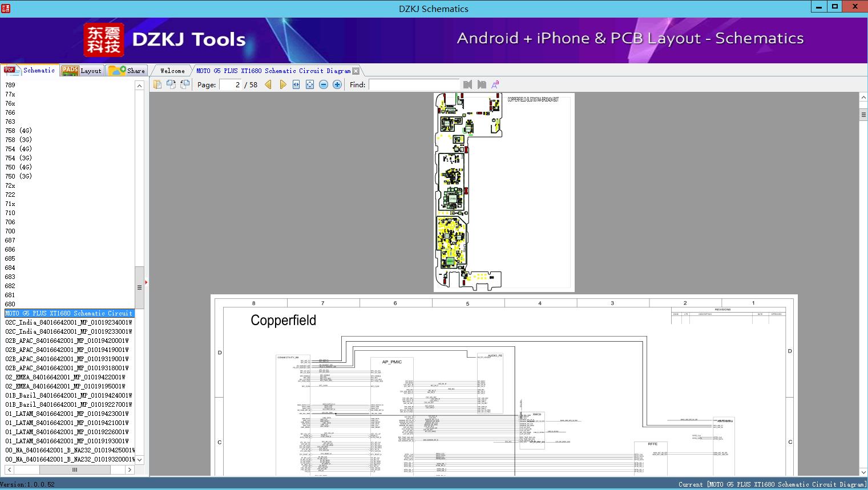Screen dimensions: 868x490
Task: Select 01_LATAM_84016642001_MP_01019193001W file
Action: point(67,441)
